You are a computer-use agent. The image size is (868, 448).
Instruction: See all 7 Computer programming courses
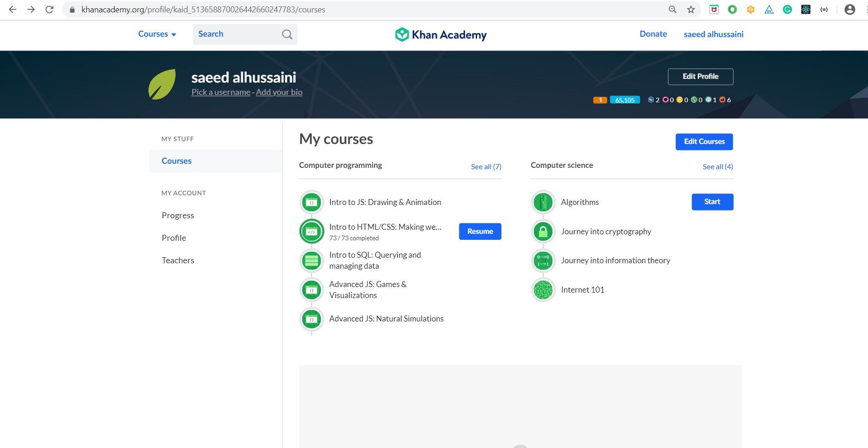click(x=486, y=167)
